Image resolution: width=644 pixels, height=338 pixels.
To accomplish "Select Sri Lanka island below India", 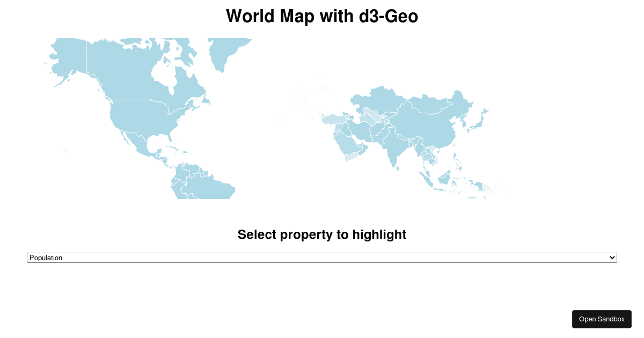I will [398, 167].
